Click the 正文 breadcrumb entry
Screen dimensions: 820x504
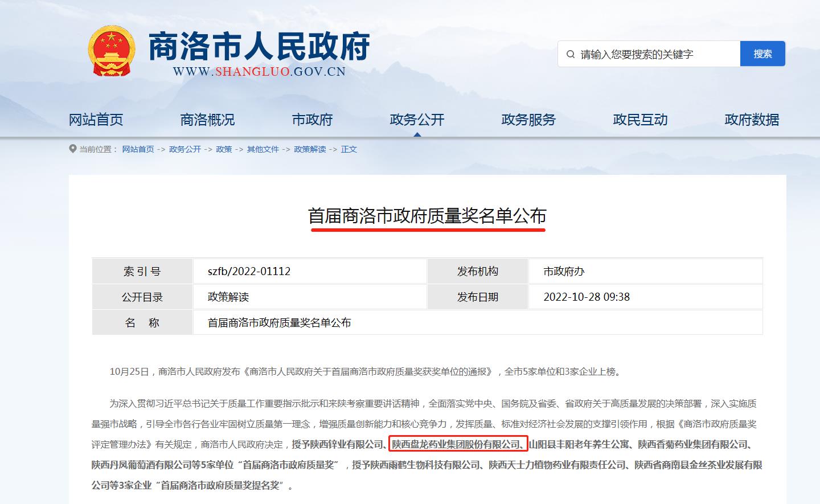(x=348, y=149)
